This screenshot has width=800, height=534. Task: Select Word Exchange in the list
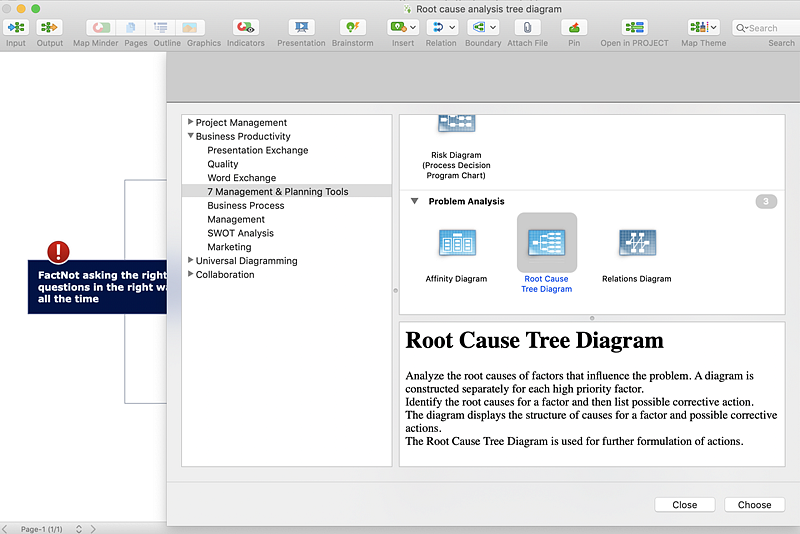[241, 178]
